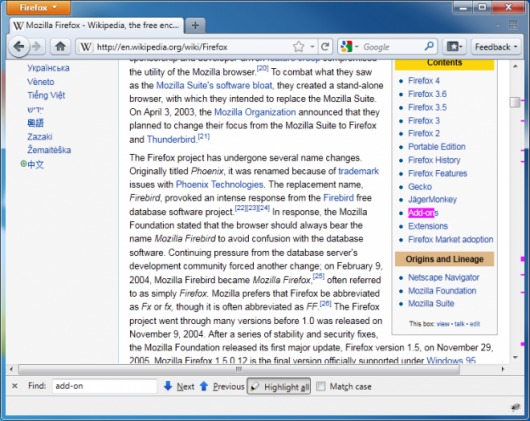Screen dimensions: 530x421
Task: Select the 中文 language link
Action: 35,164
